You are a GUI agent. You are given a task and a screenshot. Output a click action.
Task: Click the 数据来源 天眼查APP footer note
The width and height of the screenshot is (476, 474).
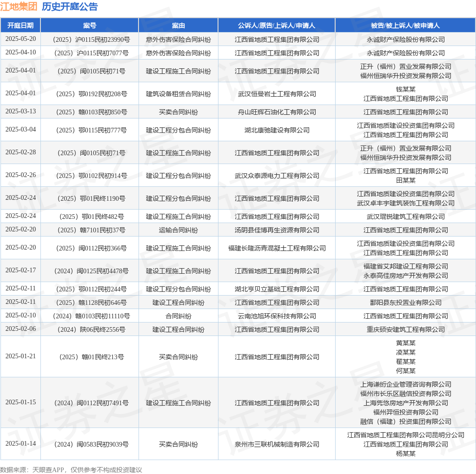point(71,470)
